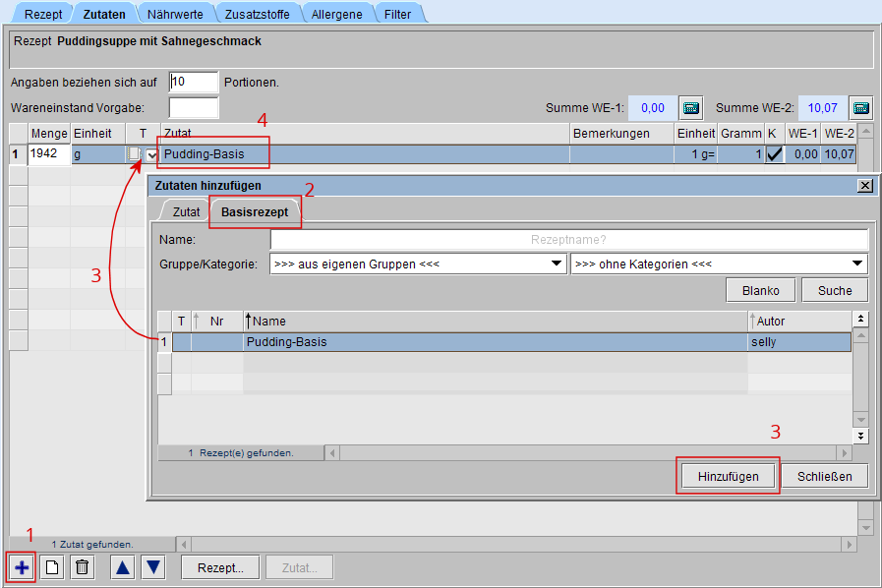The height and width of the screenshot is (588, 882).
Task: Click the new blank page icon in bottom toolbar
Action: tap(52, 567)
